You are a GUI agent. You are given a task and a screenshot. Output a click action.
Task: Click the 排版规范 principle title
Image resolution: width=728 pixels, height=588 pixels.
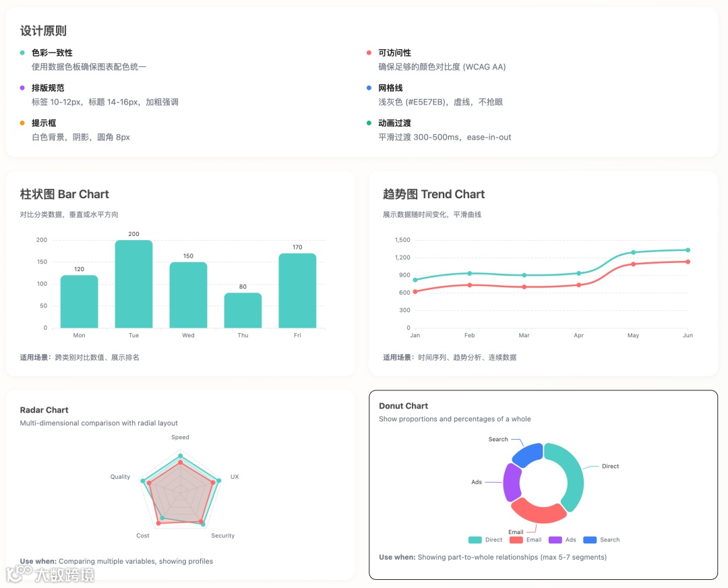click(x=48, y=88)
